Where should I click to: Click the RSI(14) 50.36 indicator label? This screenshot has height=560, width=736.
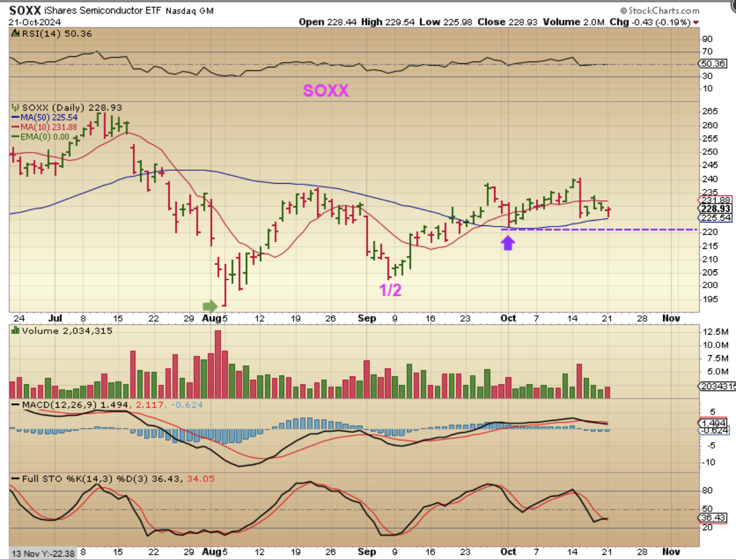57,33
